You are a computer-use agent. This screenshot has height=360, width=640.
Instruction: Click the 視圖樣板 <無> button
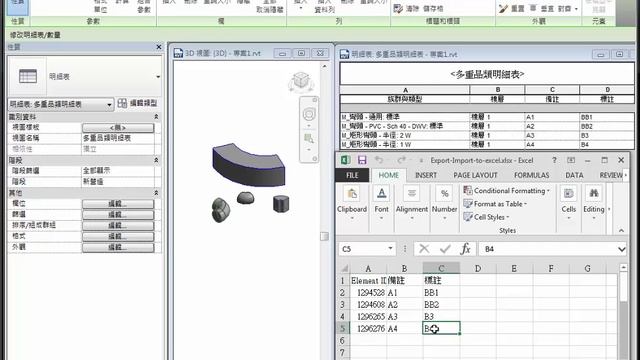coord(118,128)
